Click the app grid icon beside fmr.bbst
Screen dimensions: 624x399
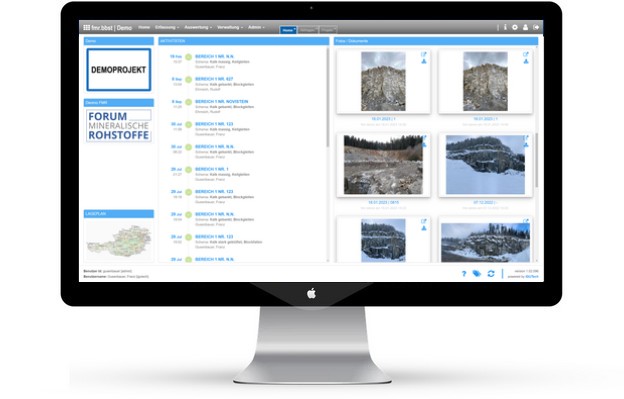[86, 27]
